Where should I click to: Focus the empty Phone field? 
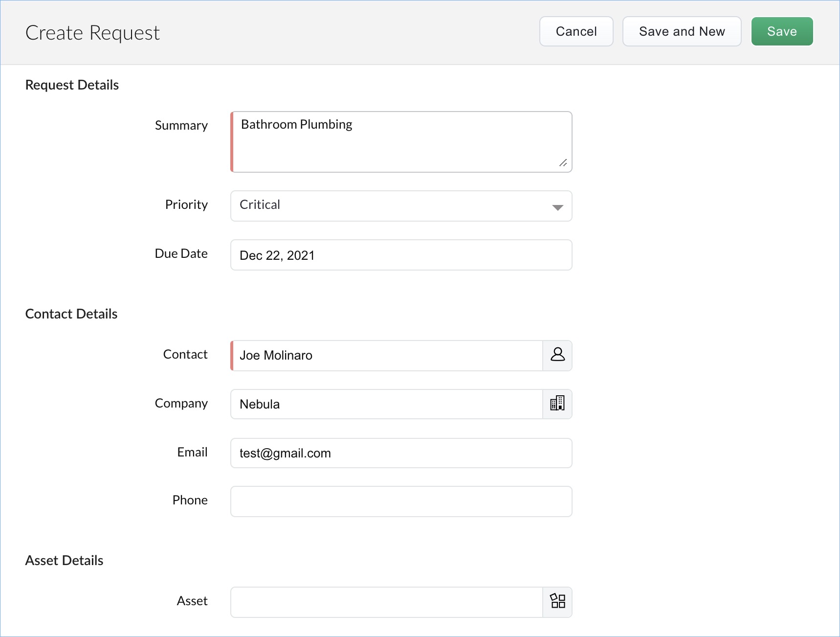point(401,501)
